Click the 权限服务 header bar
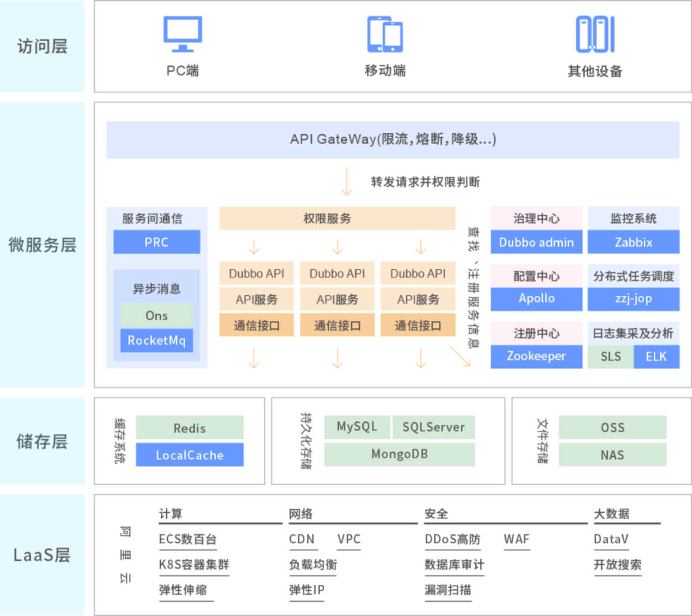The image size is (692, 616). [x=337, y=219]
